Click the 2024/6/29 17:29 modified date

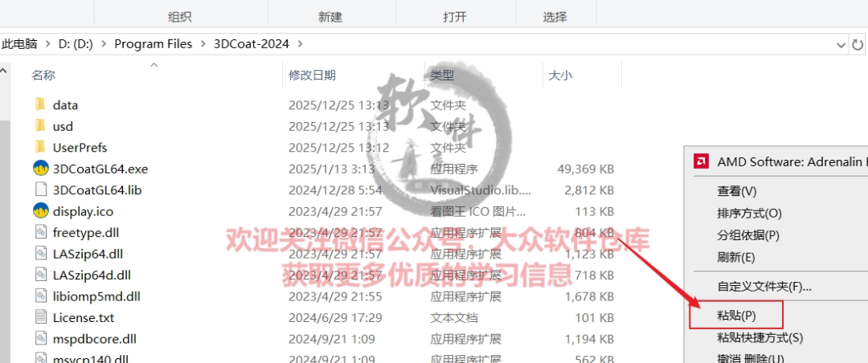(x=335, y=317)
